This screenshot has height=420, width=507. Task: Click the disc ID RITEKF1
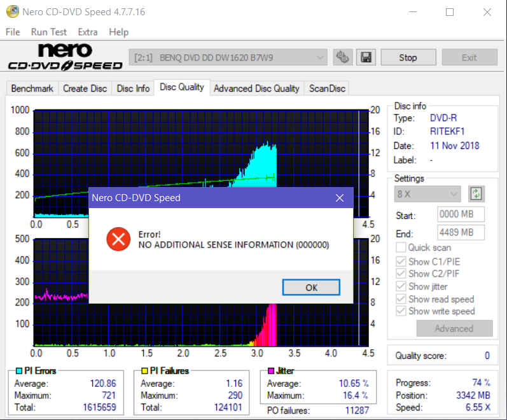[447, 131]
